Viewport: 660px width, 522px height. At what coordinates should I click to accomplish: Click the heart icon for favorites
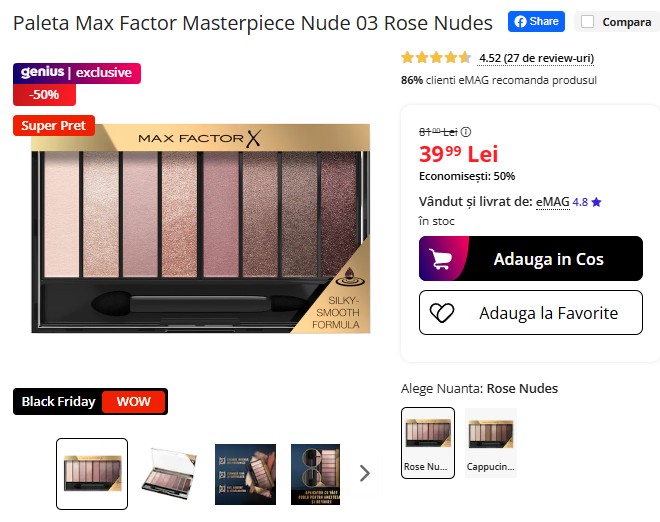pos(442,313)
